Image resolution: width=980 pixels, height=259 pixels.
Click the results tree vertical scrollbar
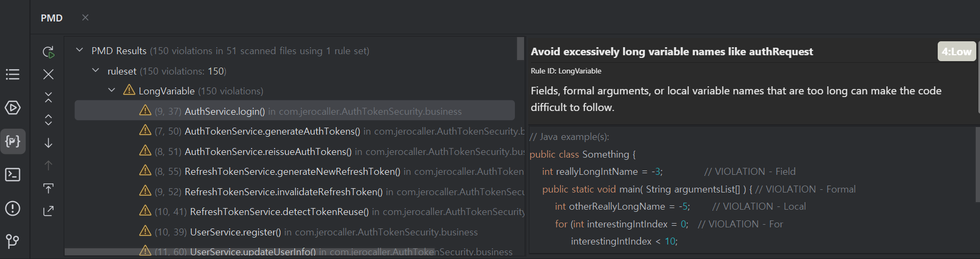520,48
